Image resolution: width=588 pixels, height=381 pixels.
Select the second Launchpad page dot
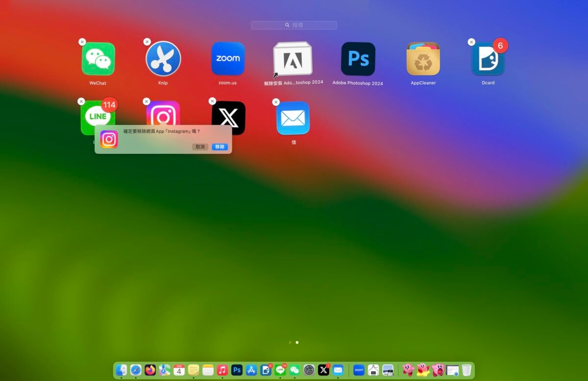[297, 342]
